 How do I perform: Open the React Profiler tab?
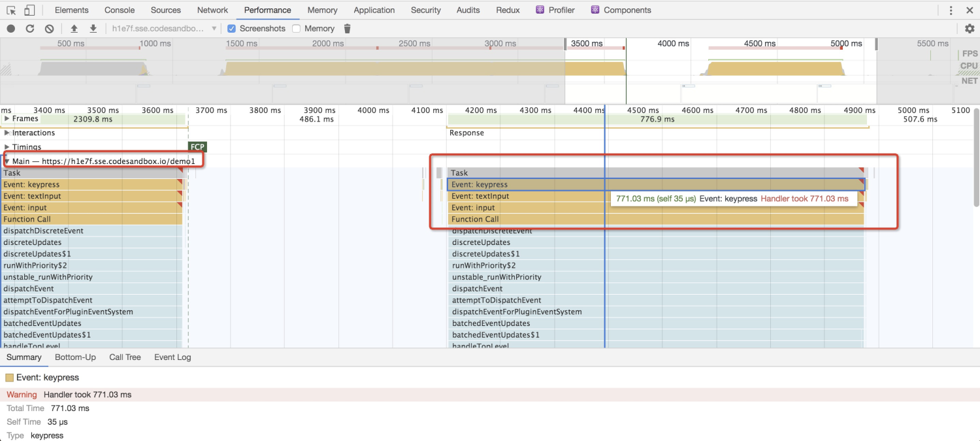(555, 10)
